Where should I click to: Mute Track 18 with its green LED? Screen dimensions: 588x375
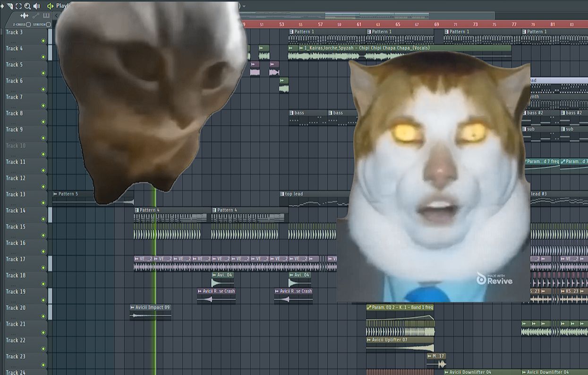point(43,284)
